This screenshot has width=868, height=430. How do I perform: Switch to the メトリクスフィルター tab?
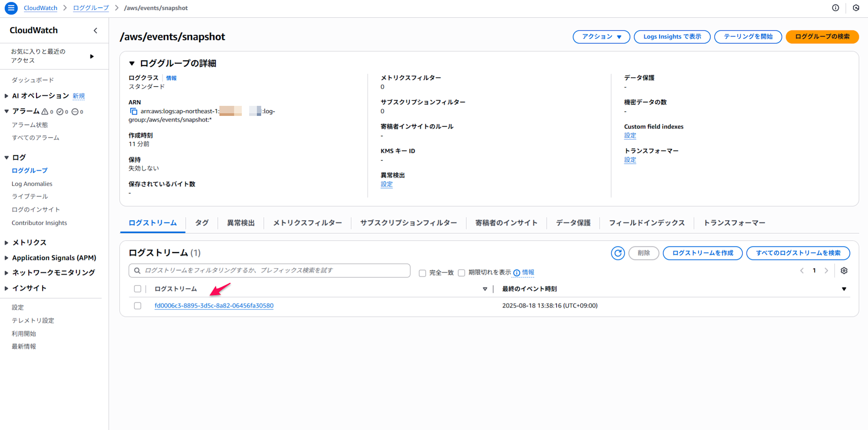(x=307, y=223)
